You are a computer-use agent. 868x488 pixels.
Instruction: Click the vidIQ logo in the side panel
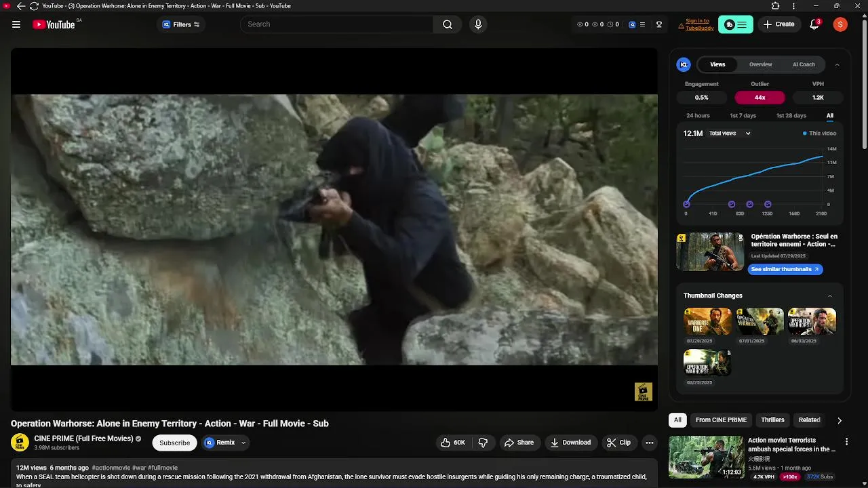pyautogui.click(x=684, y=64)
